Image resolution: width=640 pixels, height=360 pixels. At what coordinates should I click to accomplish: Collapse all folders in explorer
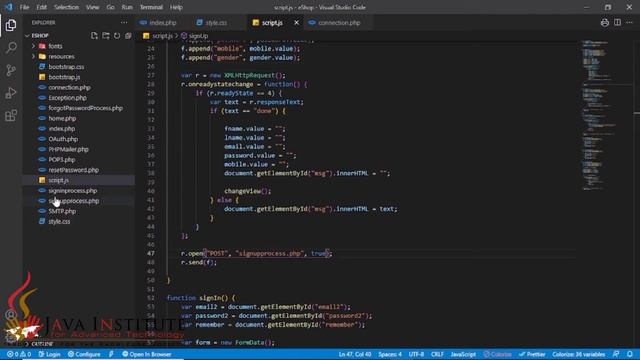128,36
